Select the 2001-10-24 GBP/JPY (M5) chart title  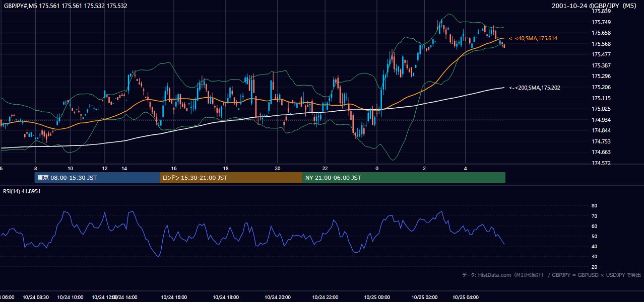(594, 6)
